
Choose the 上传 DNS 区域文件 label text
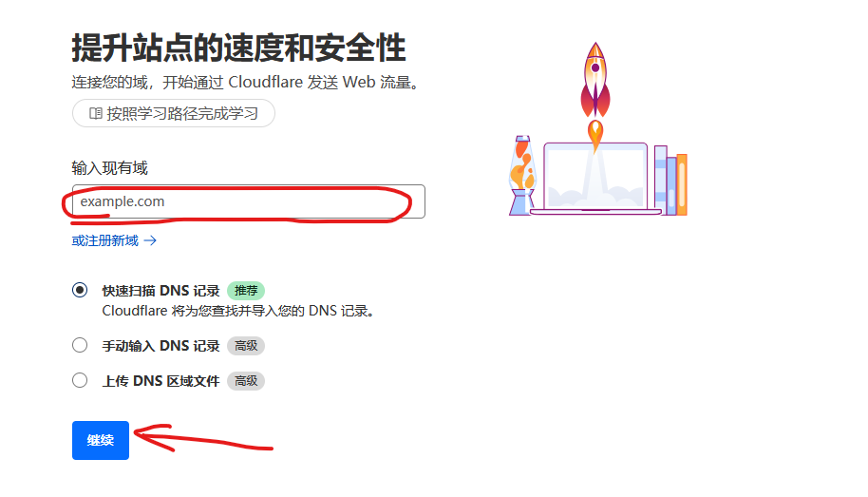pyautogui.click(x=161, y=381)
